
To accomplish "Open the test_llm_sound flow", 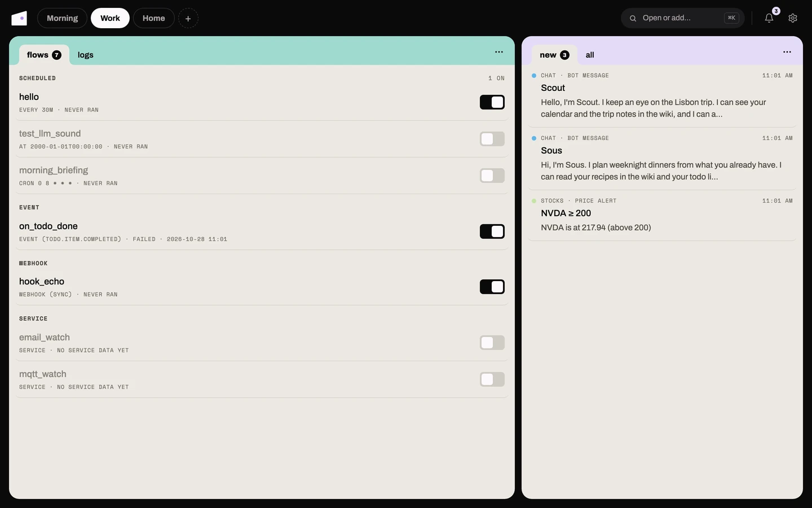I will [x=50, y=134].
